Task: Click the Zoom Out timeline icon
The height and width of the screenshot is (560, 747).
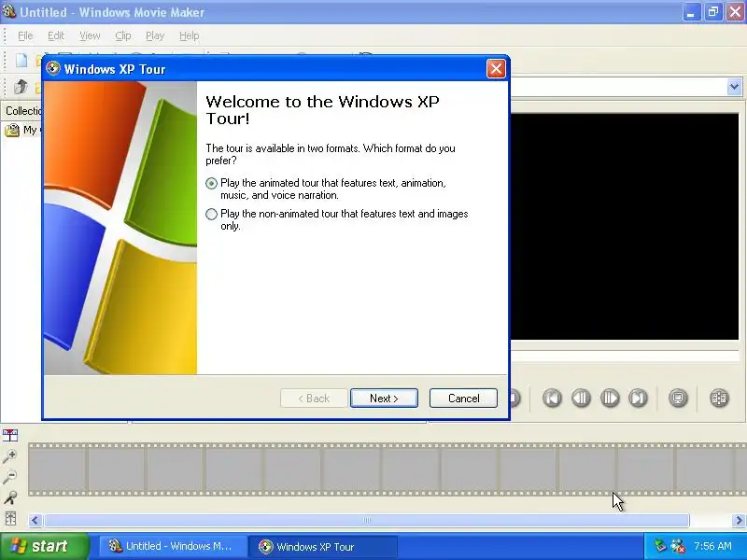Action: 10,477
